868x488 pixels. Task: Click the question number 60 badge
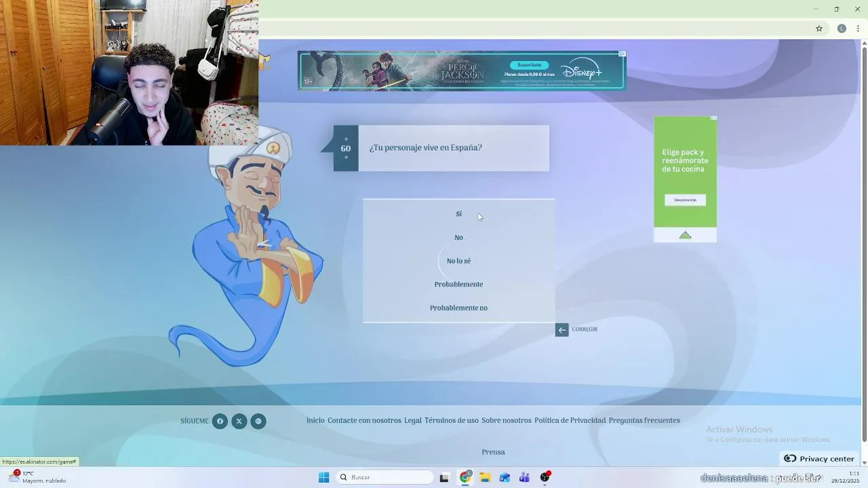pyautogui.click(x=346, y=148)
